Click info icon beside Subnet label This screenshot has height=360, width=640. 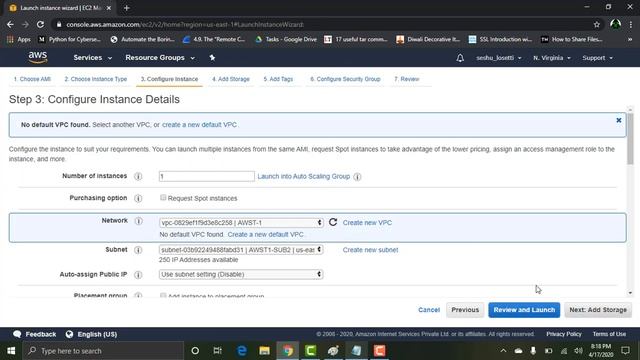tap(138, 250)
